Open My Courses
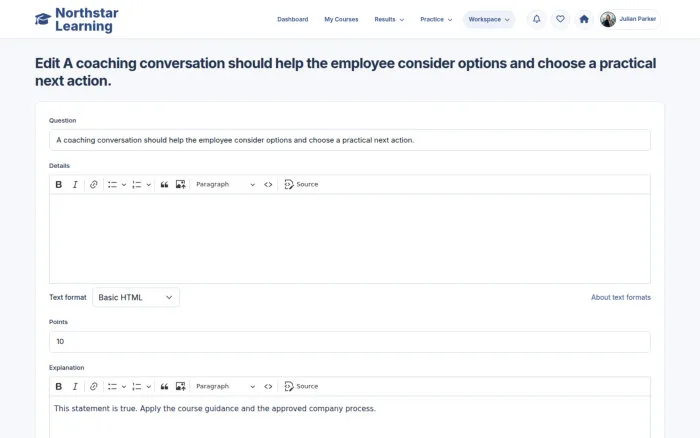 pos(341,19)
